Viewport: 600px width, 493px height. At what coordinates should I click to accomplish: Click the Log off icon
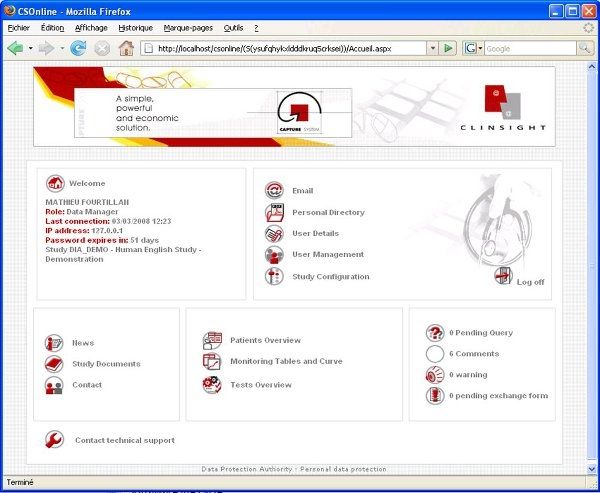point(504,277)
